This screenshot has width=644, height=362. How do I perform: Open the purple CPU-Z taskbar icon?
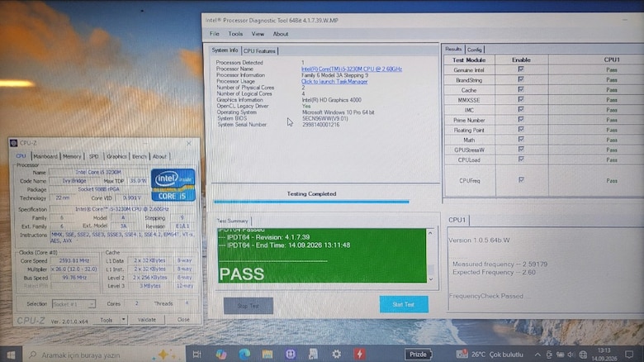pyautogui.click(x=291, y=355)
